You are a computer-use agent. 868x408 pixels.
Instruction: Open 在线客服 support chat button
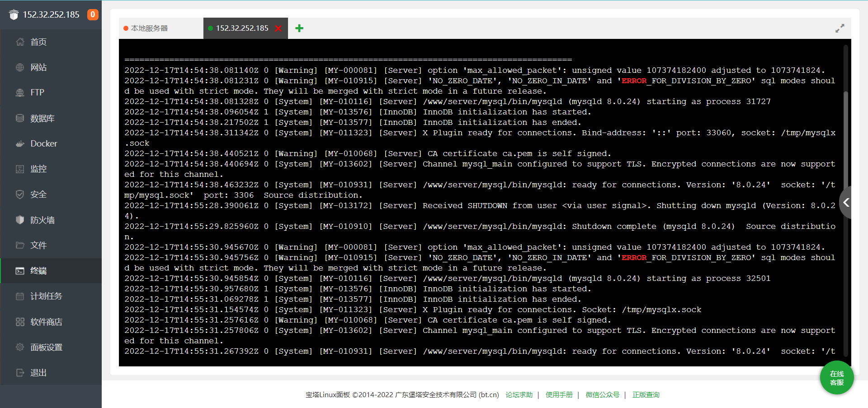[x=837, y=378]
